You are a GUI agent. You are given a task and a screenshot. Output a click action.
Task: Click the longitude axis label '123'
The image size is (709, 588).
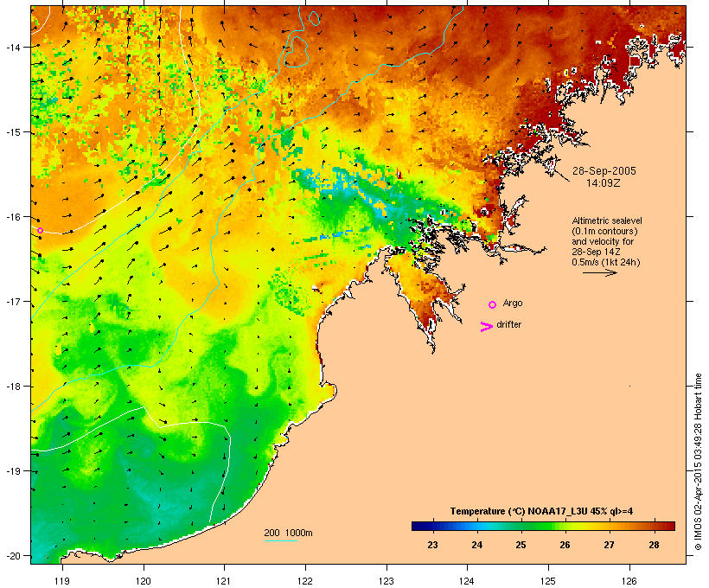[386, 581]
